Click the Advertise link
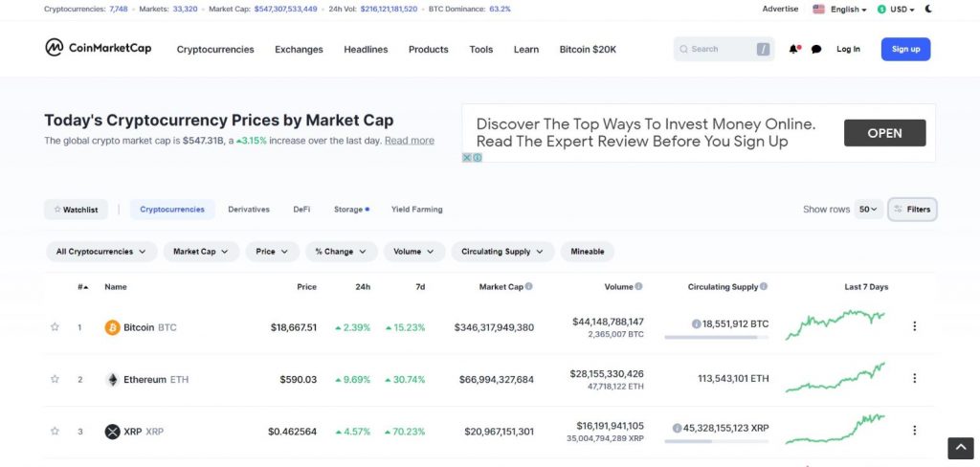The width and height of the screenshot is (980, 467). point(780,9)
